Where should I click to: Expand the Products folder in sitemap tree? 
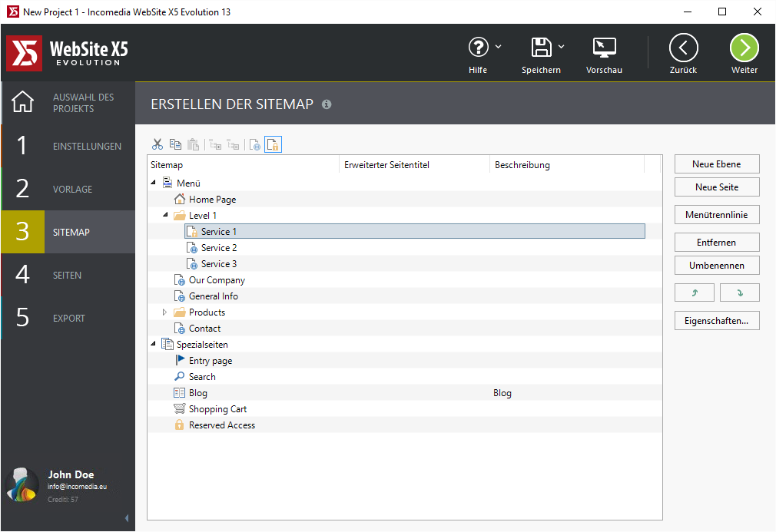point(164,312)
